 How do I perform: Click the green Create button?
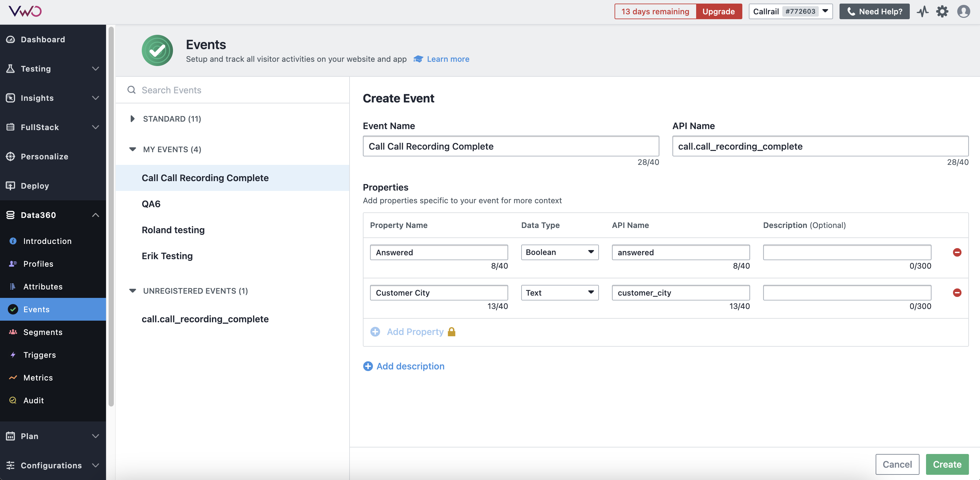947,464
